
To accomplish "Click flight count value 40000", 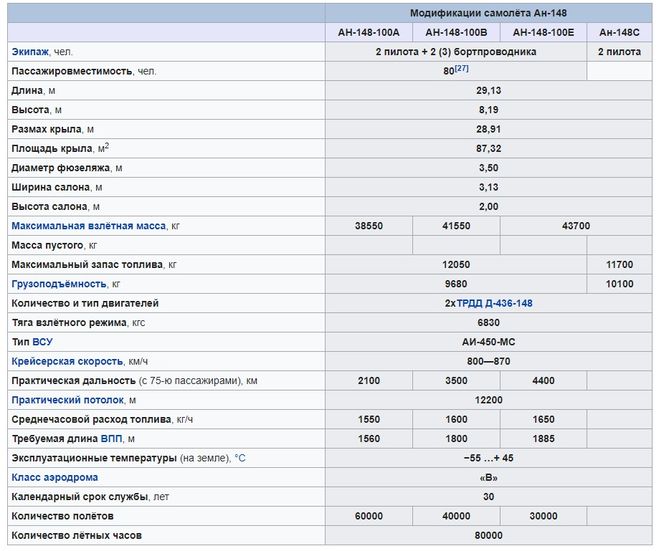I will (x=456, y=516).
